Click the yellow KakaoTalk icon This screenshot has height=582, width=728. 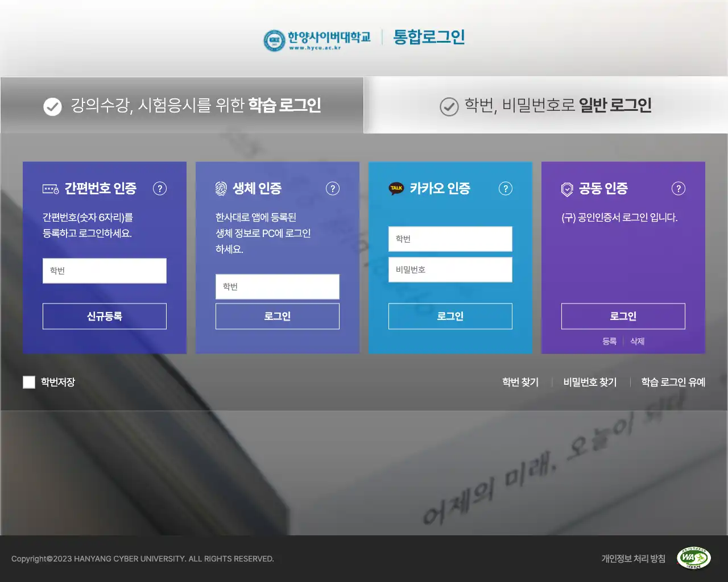396,188
